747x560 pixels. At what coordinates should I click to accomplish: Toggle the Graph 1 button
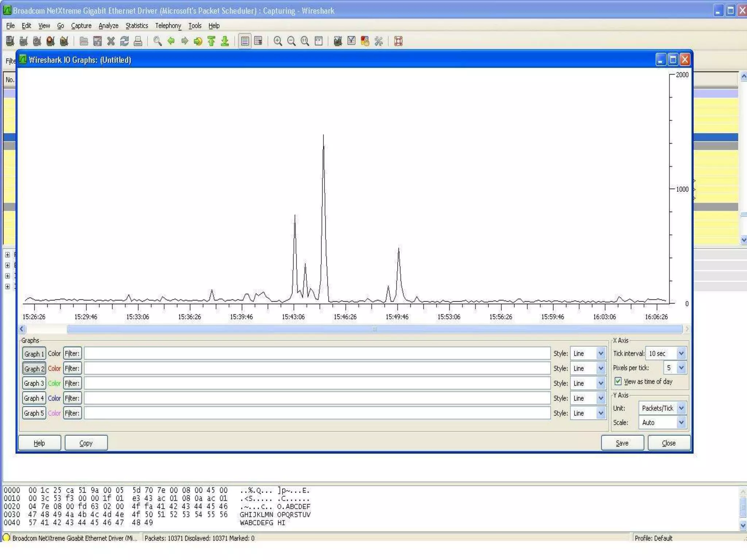34,354
